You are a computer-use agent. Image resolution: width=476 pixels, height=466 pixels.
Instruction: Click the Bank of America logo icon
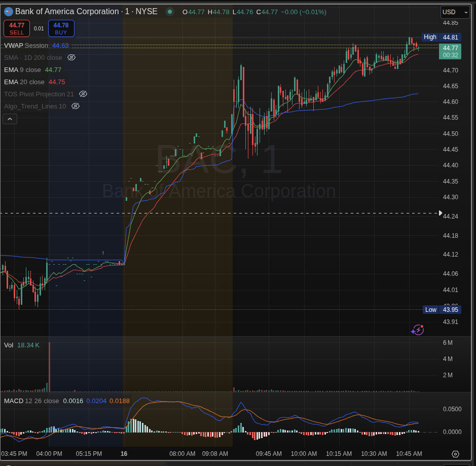pyautogui.click(x=9, y=12)
